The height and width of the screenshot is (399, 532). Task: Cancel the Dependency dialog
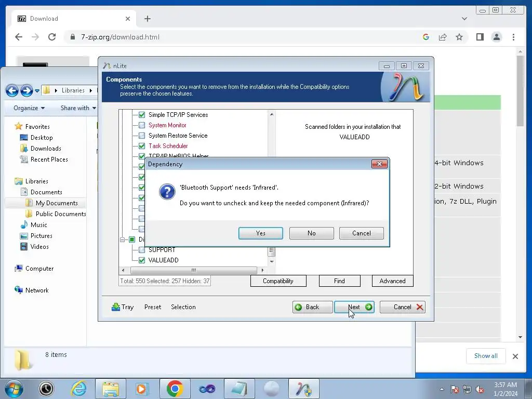[362, 233]
